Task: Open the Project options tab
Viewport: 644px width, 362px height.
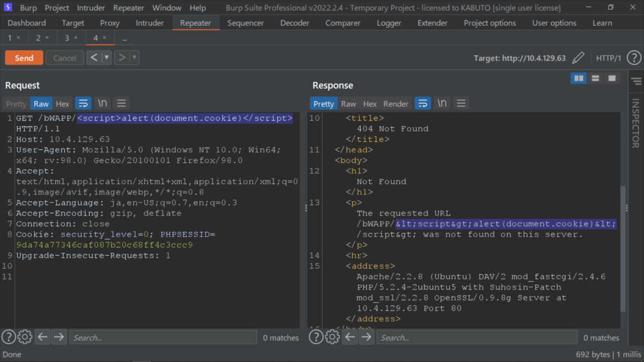Action: pyautogui.click(x=490, y=23)
